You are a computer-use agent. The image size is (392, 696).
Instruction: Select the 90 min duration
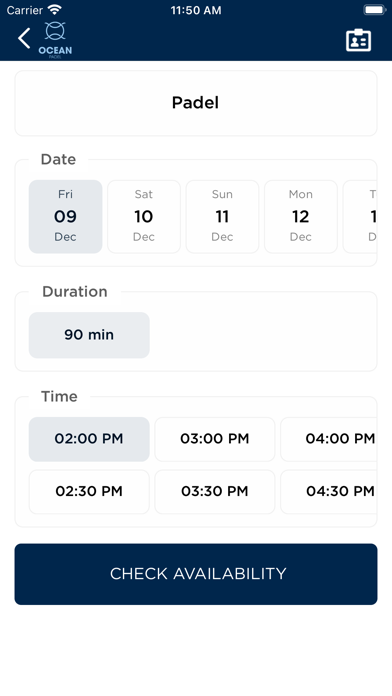[89, 335]
